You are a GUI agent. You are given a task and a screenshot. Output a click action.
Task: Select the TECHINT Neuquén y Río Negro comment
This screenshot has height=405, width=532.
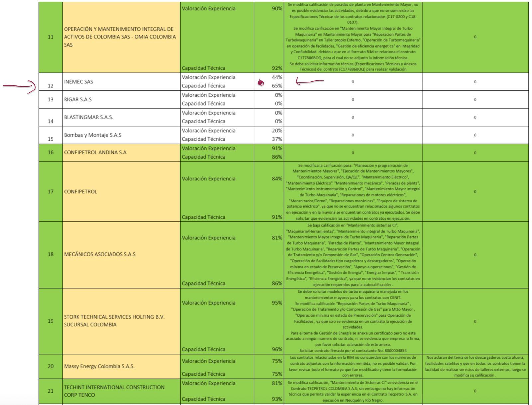(x=353, y=391)
